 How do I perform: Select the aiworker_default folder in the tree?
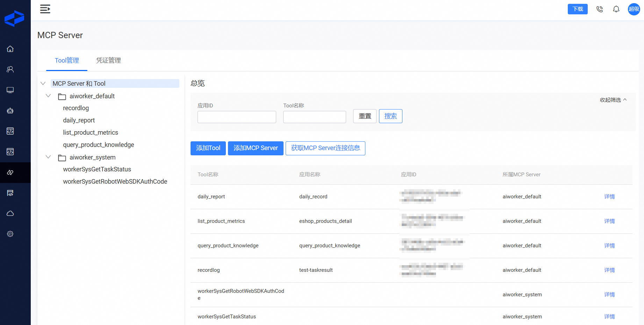92,96
